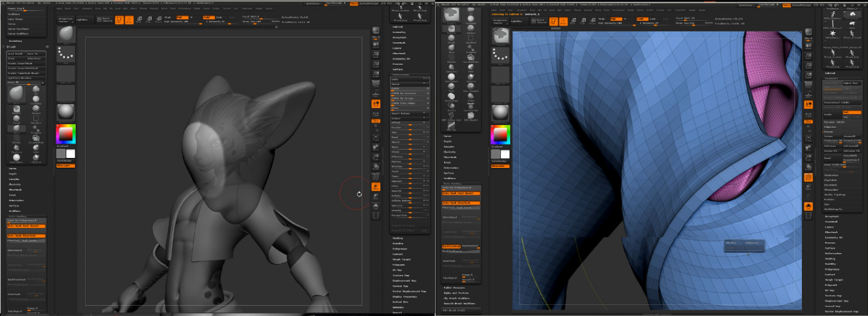Screen dimensions: 868x316
Task: Toggle the orange Local transform icon on left shelf
Action: pyautogui.click(x=375, y=104)
